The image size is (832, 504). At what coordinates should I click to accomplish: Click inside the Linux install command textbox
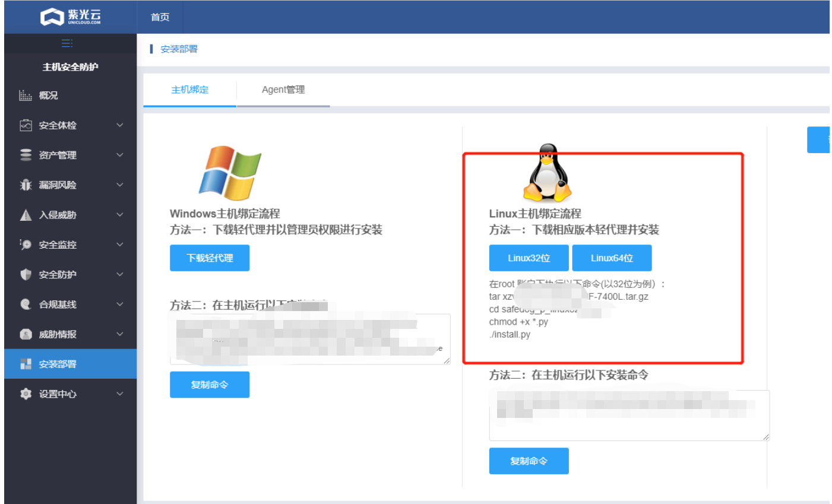pos(628,416)
